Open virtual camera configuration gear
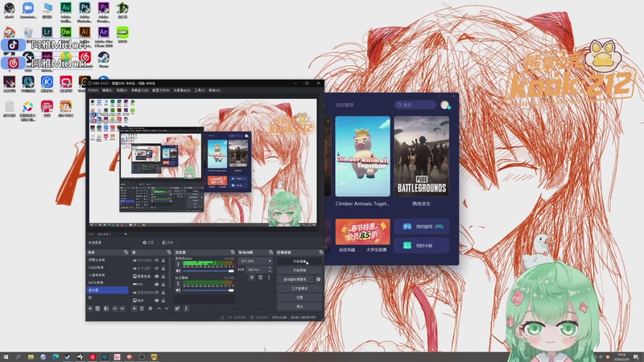Image resolution: width=644 pixels, height=362 pixels. tap(318, 279)
